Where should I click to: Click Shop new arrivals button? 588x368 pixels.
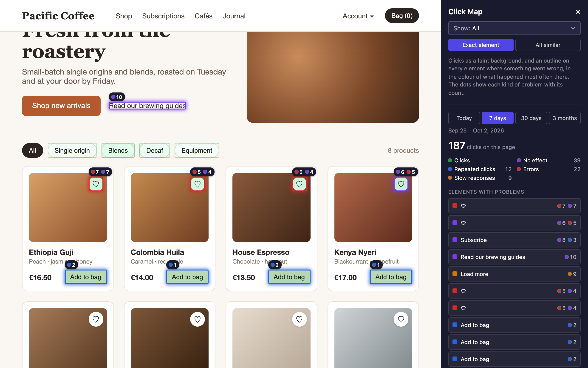61,106
